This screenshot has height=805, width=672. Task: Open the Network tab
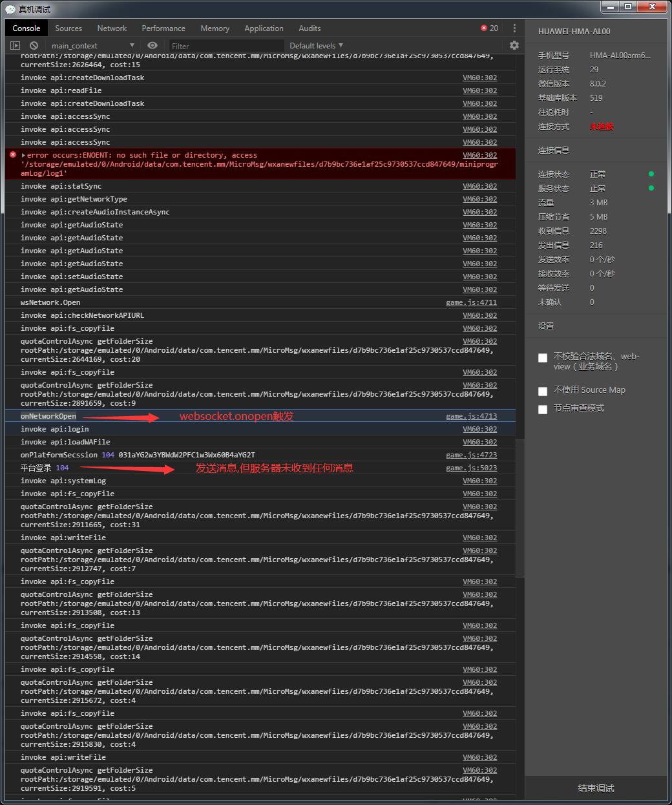click(112, 28)
